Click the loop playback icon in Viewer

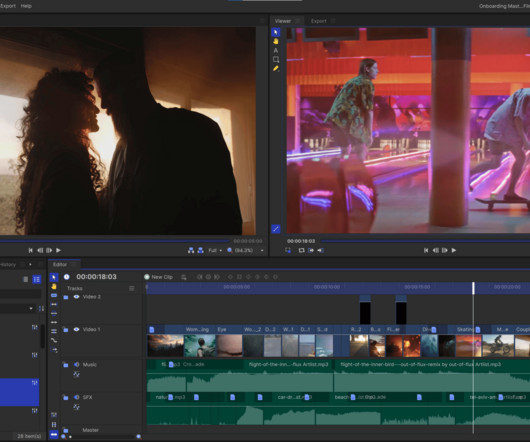tap(301, 250)
